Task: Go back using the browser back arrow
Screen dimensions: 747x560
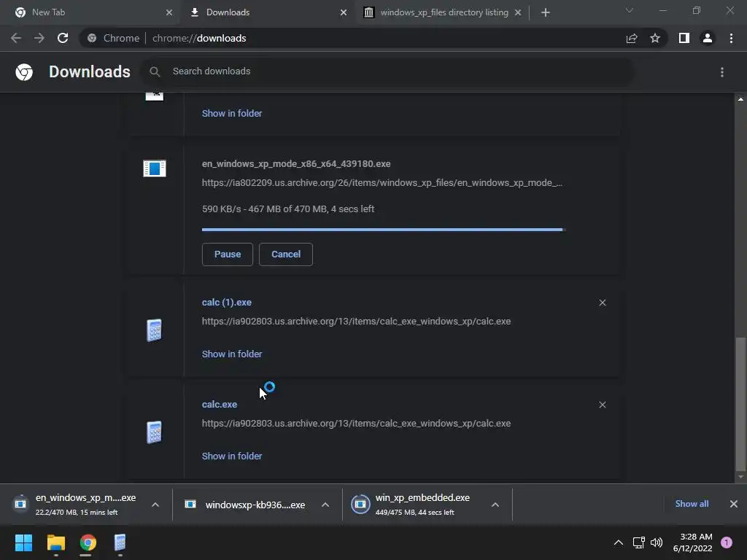Action: click(x=16, y=38)
